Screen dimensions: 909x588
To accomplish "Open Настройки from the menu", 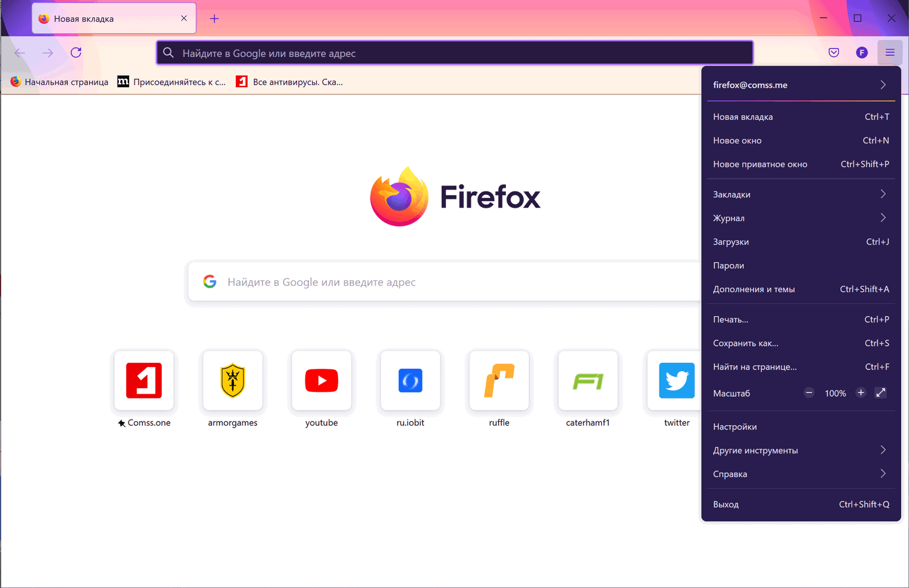I will tap(801, 427).
